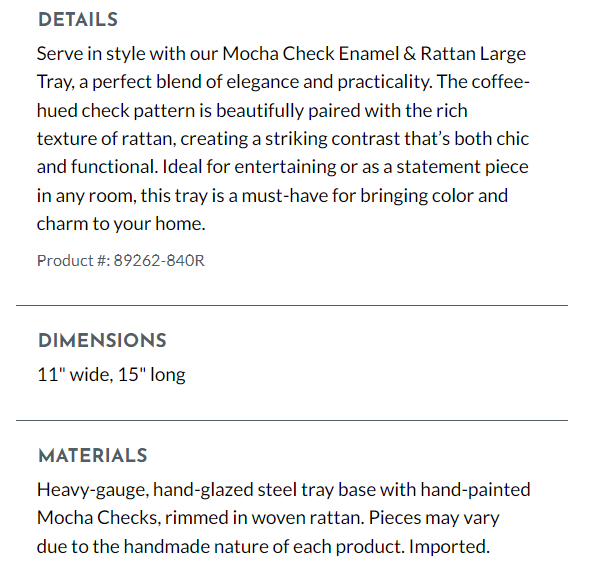
Task: Click the DIMENSIONS section heading
Action: [102, 341]
